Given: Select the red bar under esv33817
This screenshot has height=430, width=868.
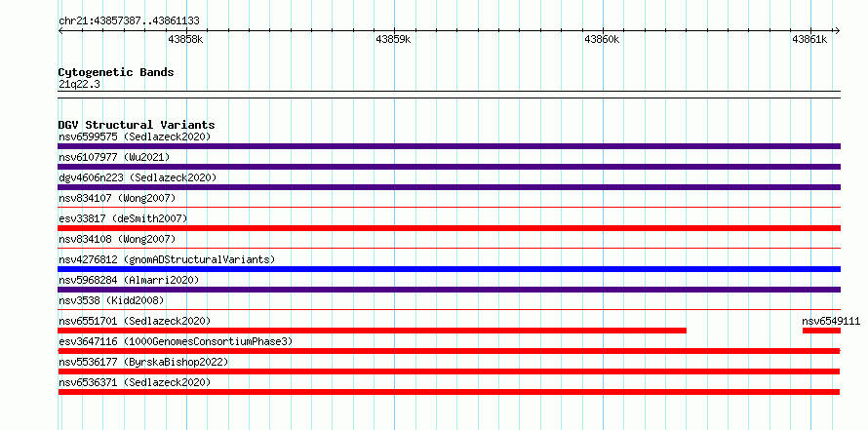Looking at the screenshot, I should [449, 228].
